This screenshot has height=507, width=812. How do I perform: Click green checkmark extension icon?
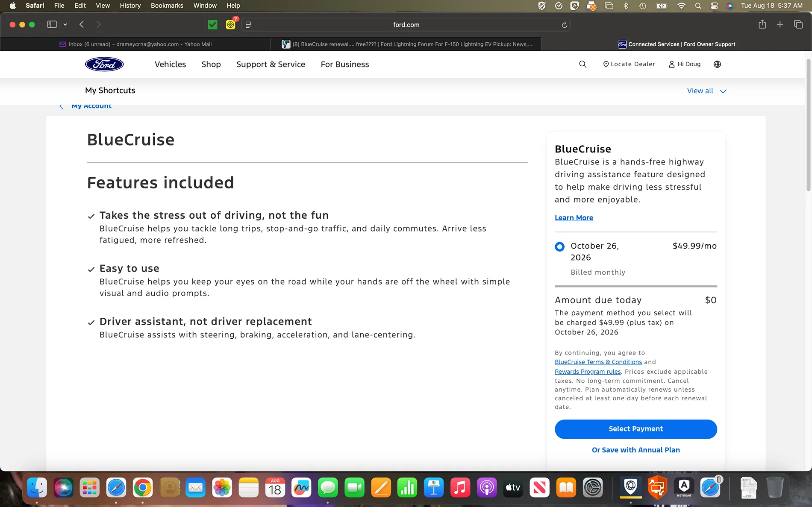(x=212, y=25)
